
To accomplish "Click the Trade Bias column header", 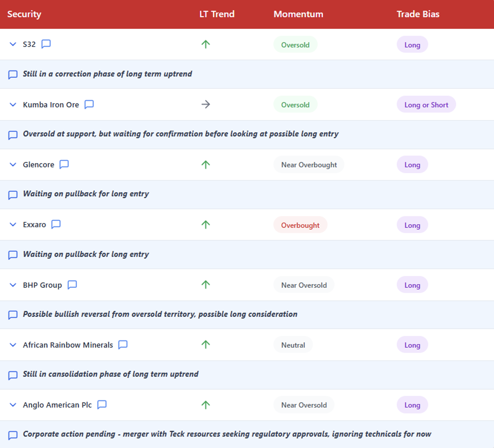I will 418,14.
